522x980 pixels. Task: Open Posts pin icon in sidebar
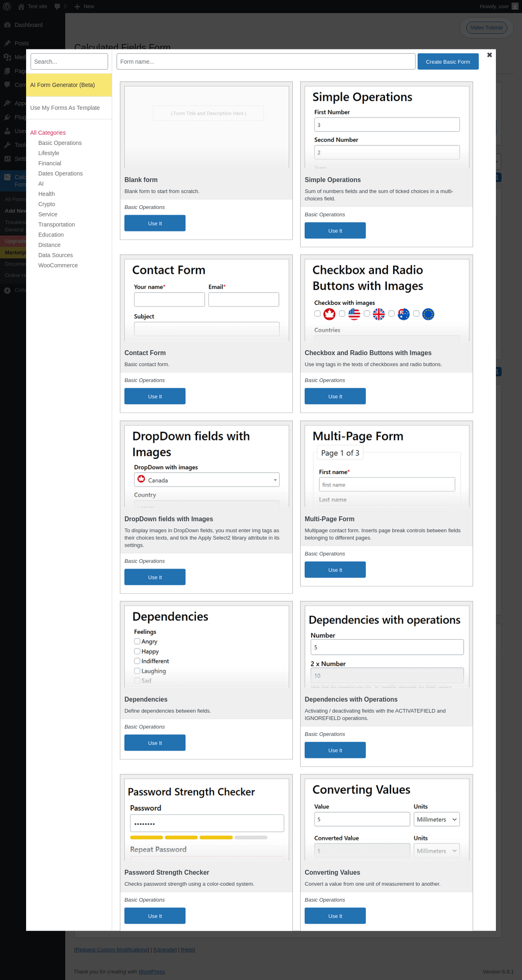pyautogui.click(x=7, y=43)
